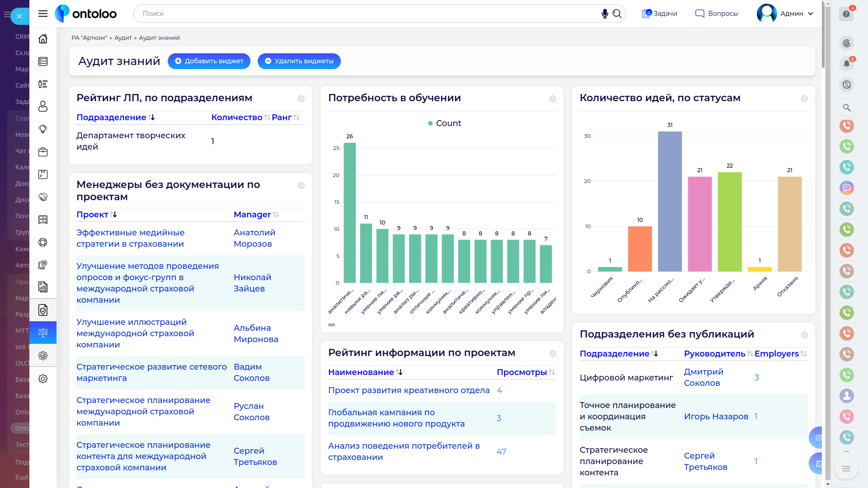Click the Поиск search input field
Screen dimensions: 868x488
click(x=362, y=14)
